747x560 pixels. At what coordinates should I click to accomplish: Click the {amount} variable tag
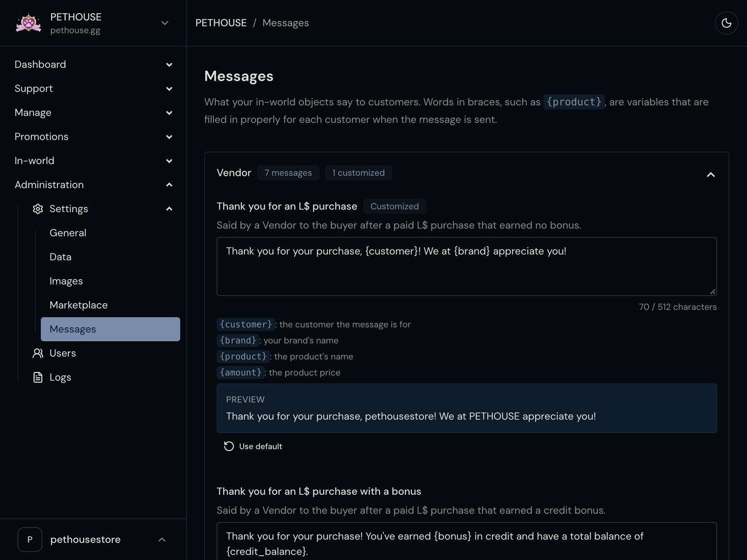coord(241,372)
